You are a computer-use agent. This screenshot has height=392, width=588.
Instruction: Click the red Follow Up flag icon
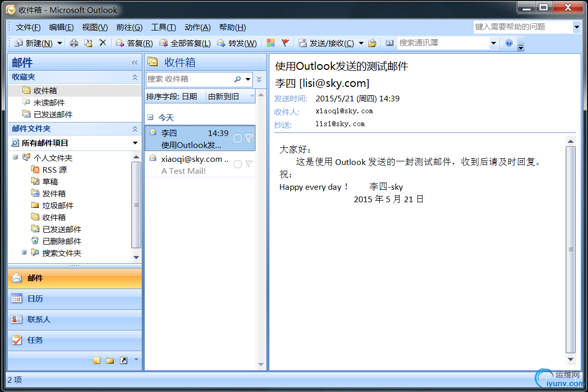coord(285,43)
